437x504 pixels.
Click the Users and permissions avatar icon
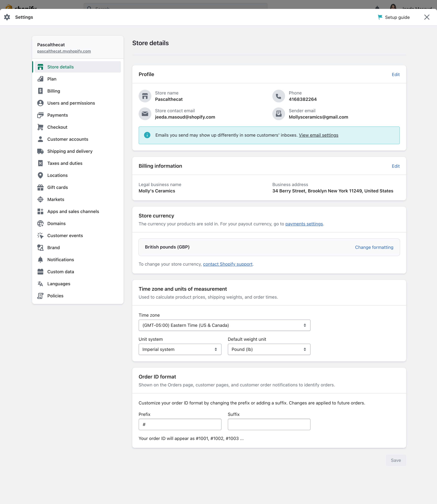tap(40, 103)
